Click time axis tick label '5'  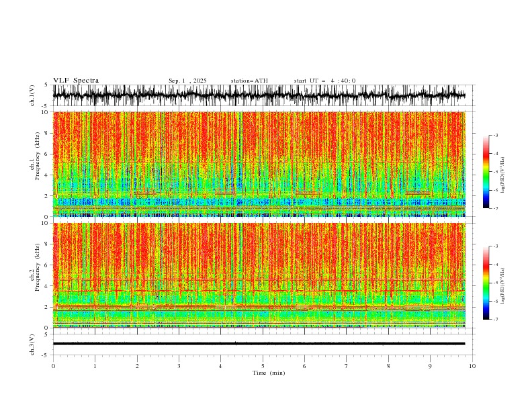tap(263, 366)
